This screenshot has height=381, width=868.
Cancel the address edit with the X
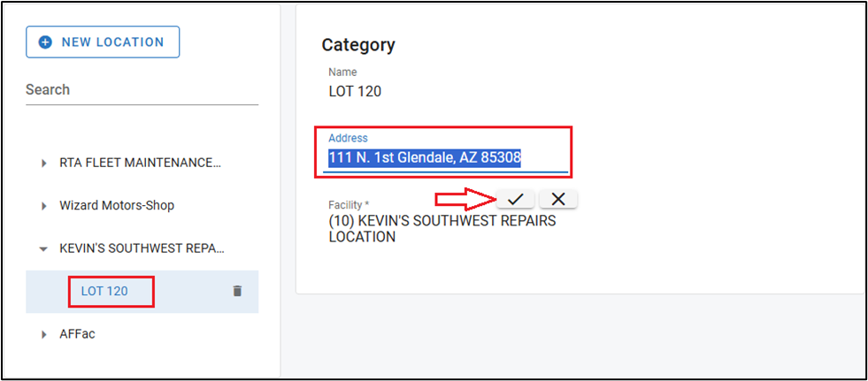558,199
